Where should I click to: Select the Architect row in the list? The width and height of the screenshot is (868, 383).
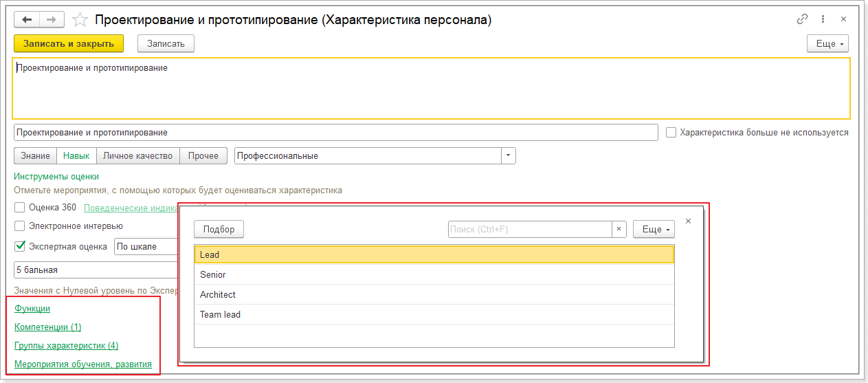click(218, 294)
